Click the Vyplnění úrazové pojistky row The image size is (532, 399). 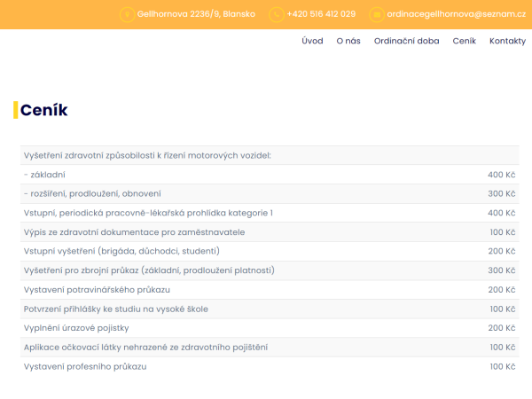(270, 328)
